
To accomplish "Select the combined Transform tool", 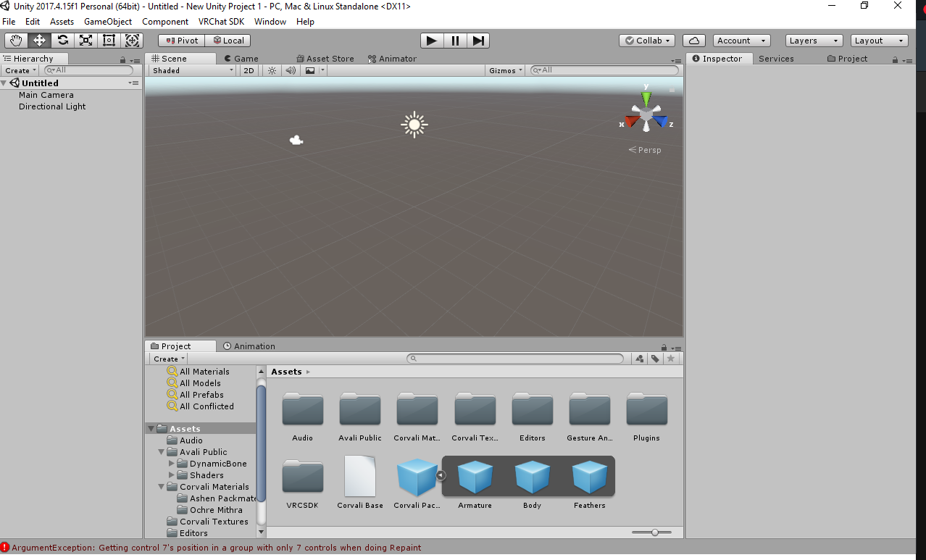I will 132,41.
